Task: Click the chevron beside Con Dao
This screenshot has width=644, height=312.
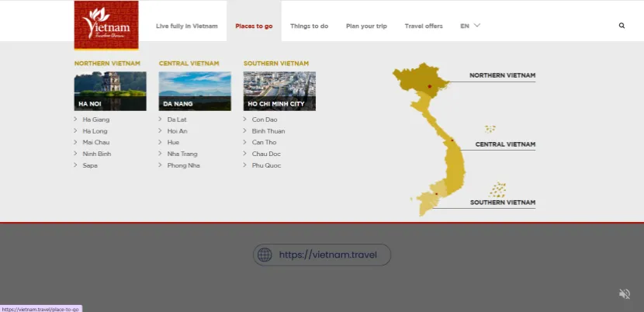Action: click(244, 120)
